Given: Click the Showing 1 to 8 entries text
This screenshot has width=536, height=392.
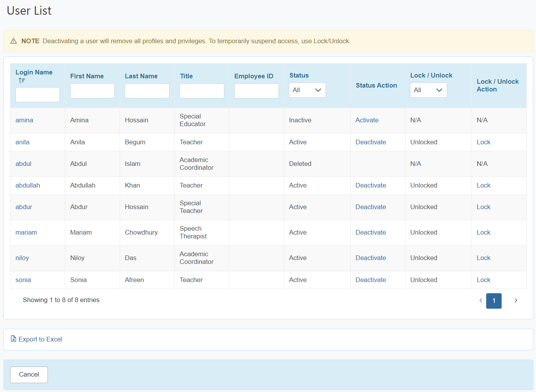Looking at the screenshot, I should (x=61, y=300).
